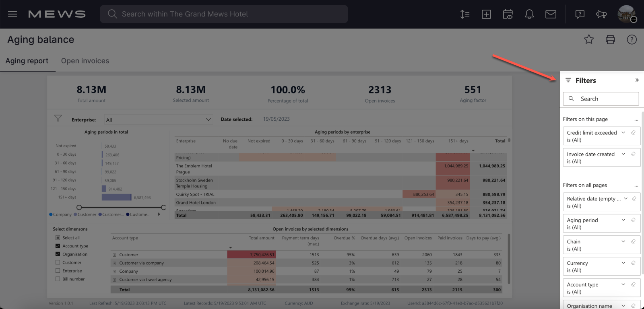Expand the Customer via company row
Viewport: 644px width, 309px height.
click(x=114, y=263)
